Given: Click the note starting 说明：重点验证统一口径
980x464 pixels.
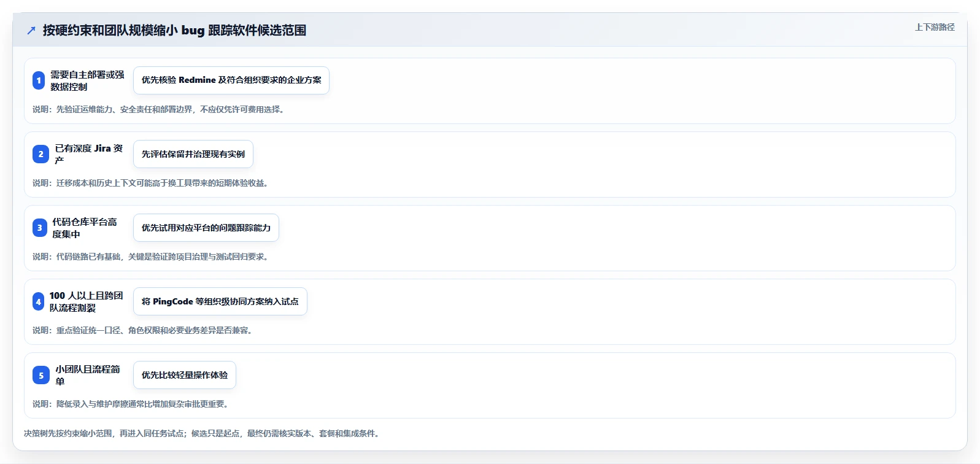Looking at the screenshot, I should click(142, 330).
